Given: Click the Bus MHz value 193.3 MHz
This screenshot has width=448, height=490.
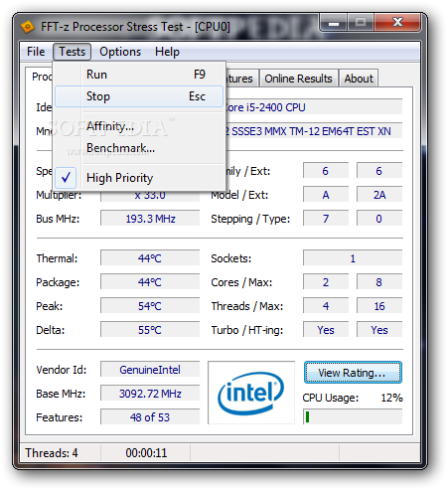Looking at the screenshot, I should (150, 219).
